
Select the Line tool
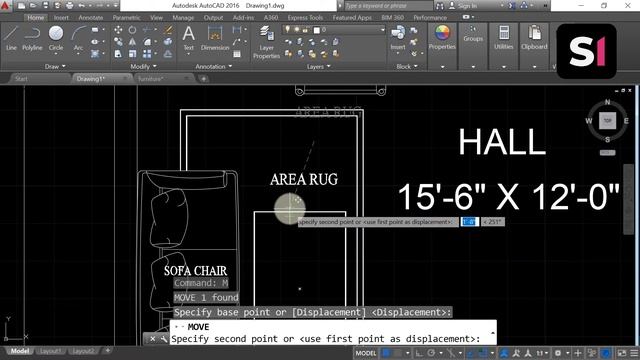11,38
